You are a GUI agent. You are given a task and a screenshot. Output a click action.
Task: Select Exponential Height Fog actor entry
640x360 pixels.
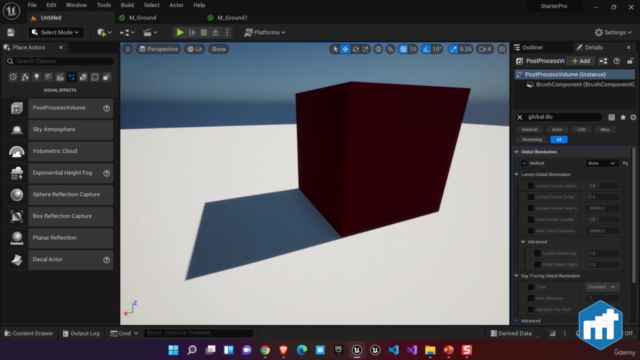click(59, 173)
